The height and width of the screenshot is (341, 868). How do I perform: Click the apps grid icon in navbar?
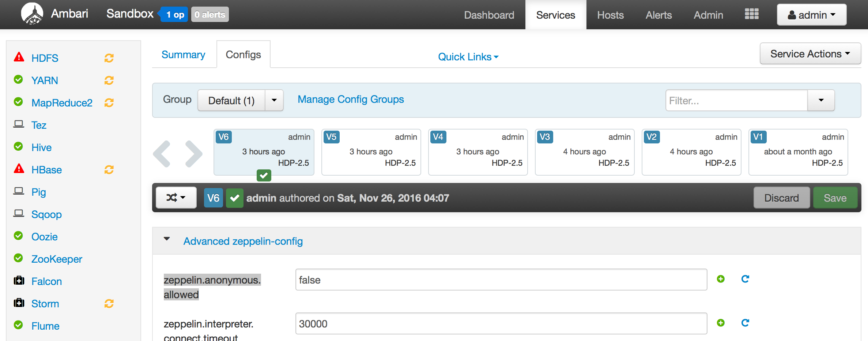coord(751,14)
